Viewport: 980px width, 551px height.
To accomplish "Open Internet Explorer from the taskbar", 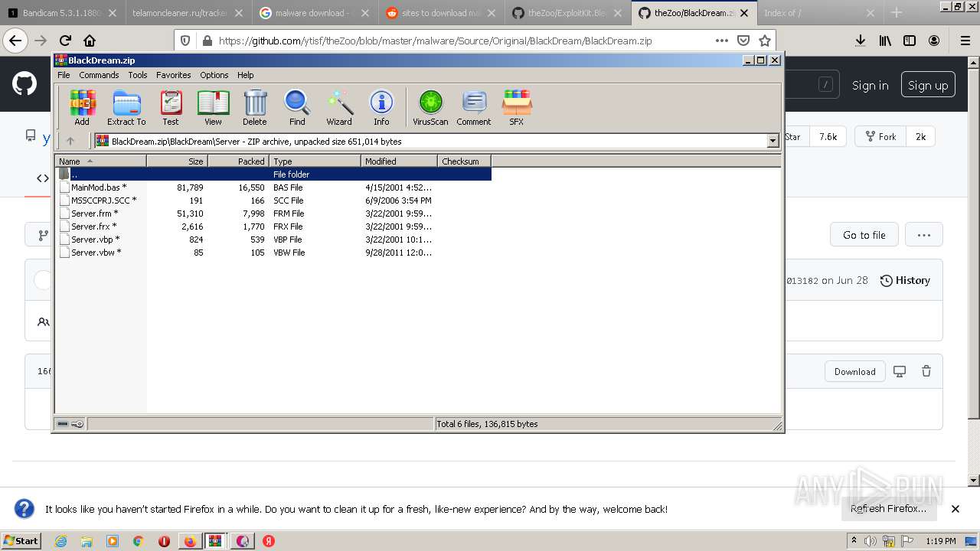I will [x=60, y=541].
